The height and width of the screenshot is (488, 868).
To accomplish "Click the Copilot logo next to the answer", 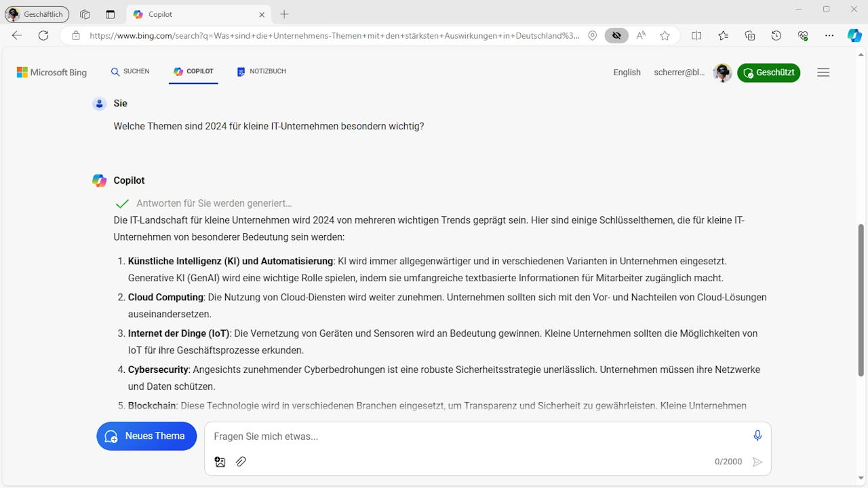I will [99, 180].
